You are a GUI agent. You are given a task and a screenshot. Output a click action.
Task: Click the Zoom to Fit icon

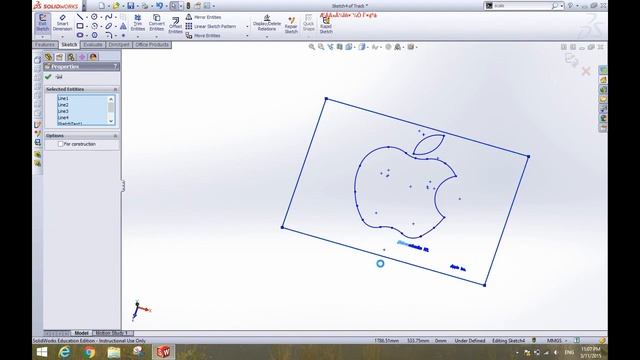(312, 47)
